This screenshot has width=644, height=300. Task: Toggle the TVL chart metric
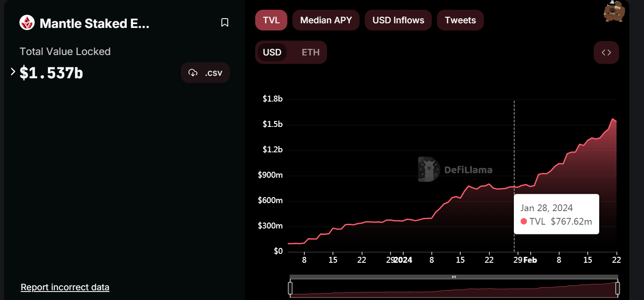271,20
